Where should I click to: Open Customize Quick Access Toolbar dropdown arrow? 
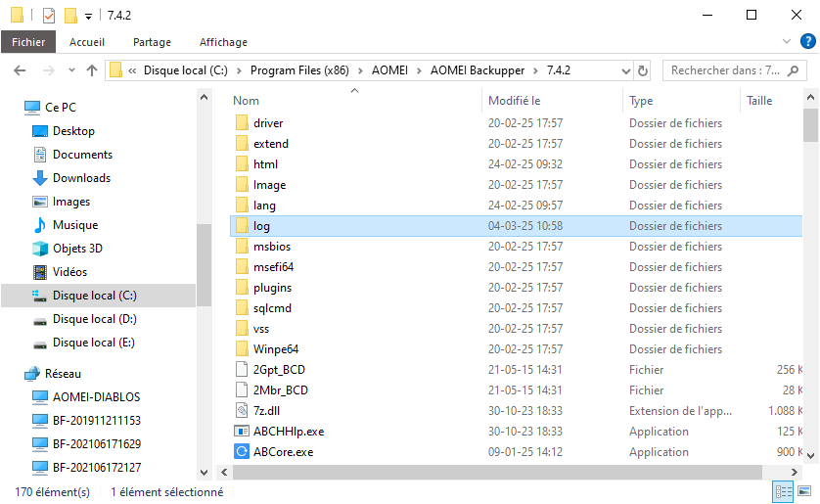pos(88,17)
